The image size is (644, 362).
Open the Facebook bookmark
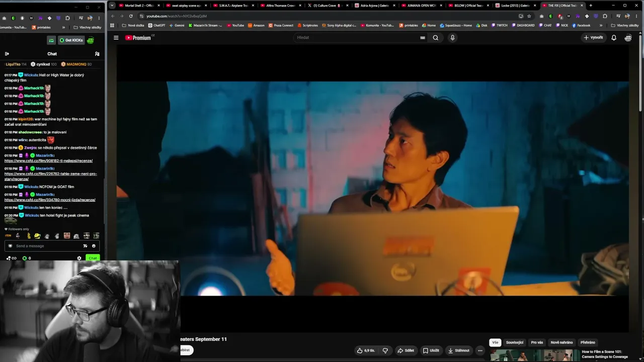tap(581, 25)
